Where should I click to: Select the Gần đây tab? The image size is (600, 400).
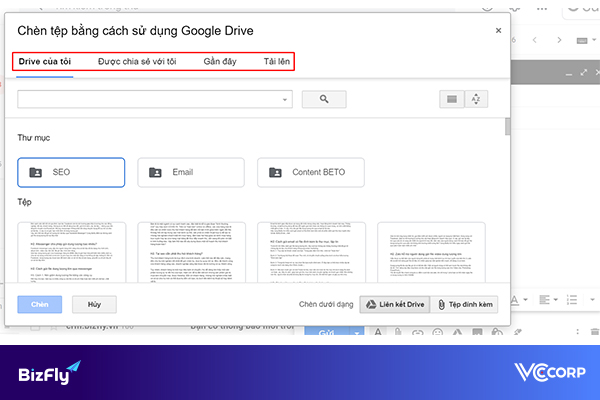(x=220, y=62)
